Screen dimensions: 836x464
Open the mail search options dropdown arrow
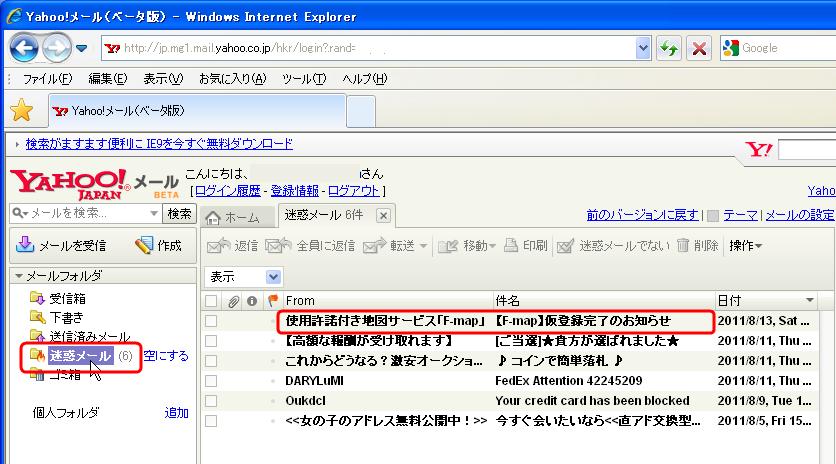(154, 213)
